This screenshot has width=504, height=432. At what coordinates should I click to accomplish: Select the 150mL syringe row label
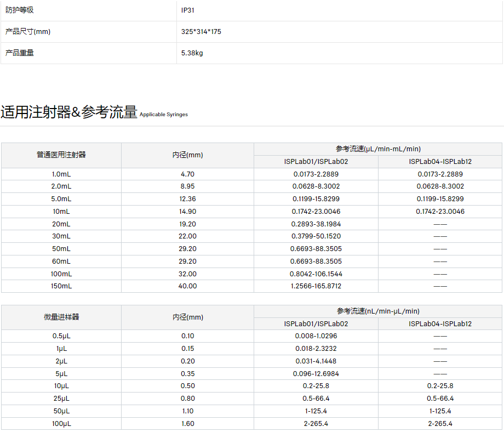[61, 286]
